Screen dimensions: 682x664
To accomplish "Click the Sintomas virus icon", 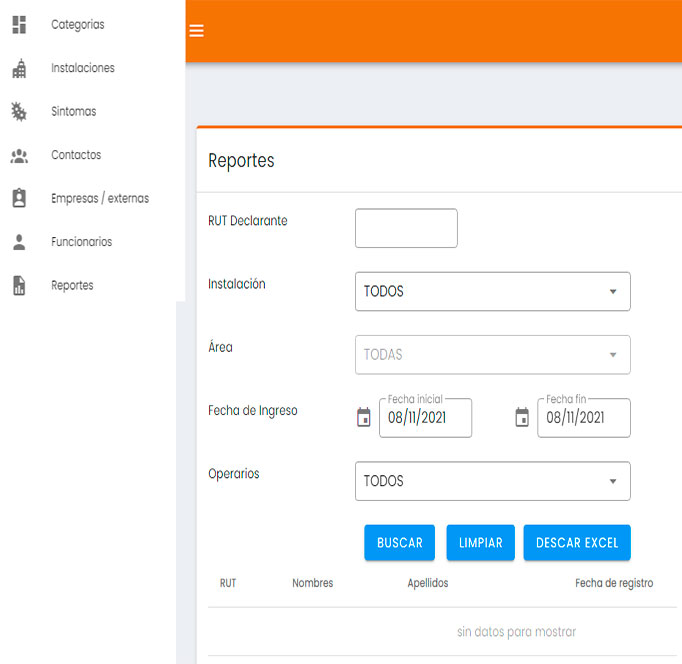I will [x=19, y=112].
